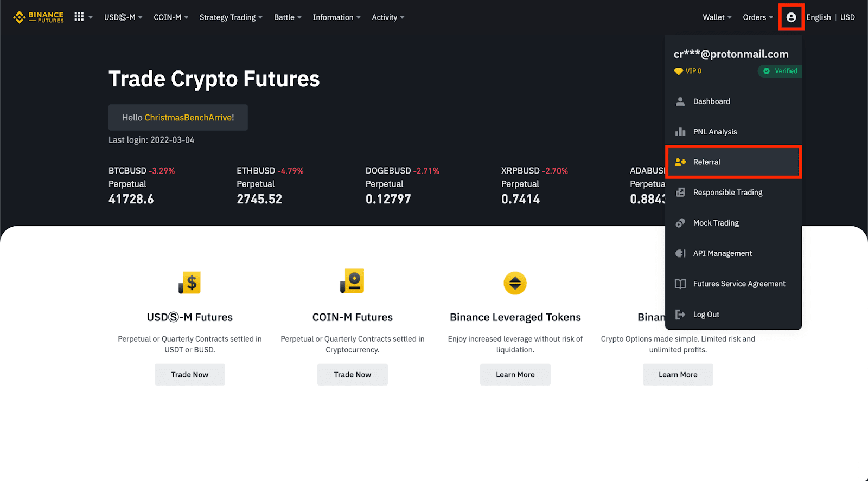
Task: Click Learn More under Binance Leveraged Tokens
Action: click(x=515, y=375)
